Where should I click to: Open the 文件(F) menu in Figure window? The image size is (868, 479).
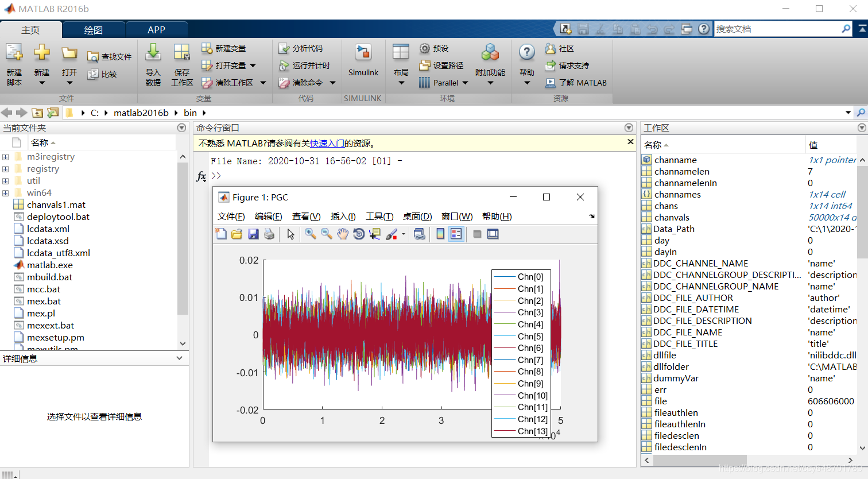click(231, 217)
